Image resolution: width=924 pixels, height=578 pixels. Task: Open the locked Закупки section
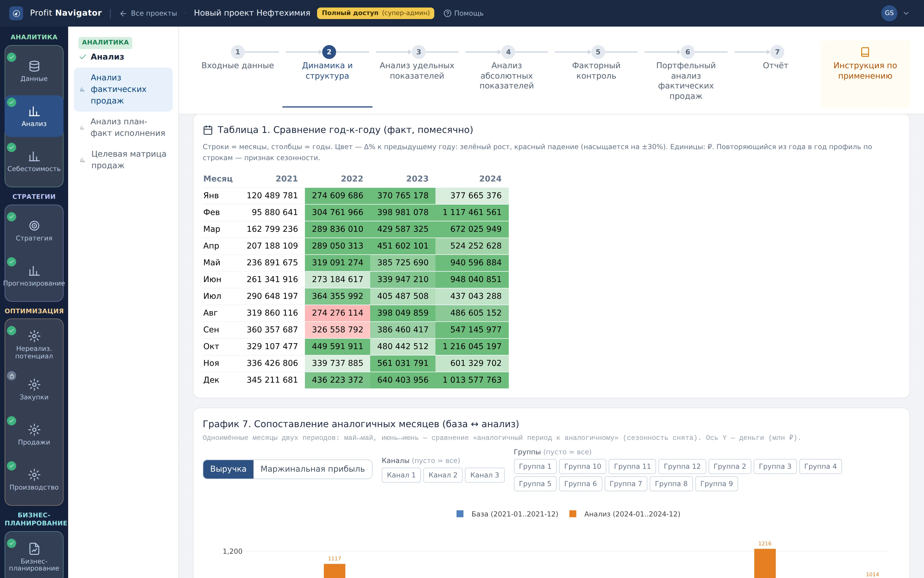[x=34, y=390]
